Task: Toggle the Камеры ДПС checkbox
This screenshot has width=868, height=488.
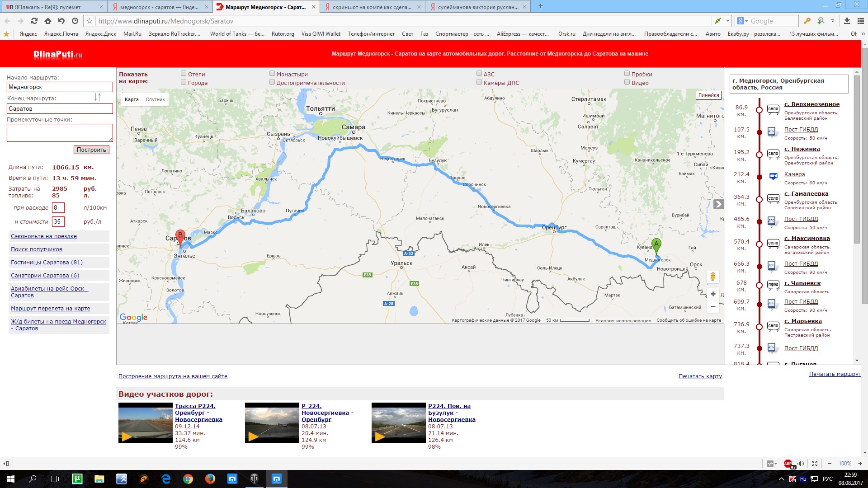Action: (x=479, y=82)
